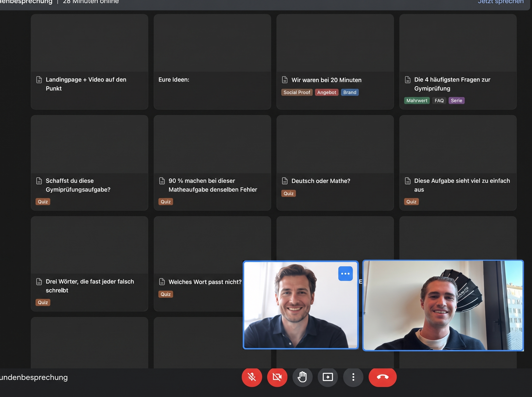
Task: Click the 'Eure Ideen:' card title
Action: point(174,80)
